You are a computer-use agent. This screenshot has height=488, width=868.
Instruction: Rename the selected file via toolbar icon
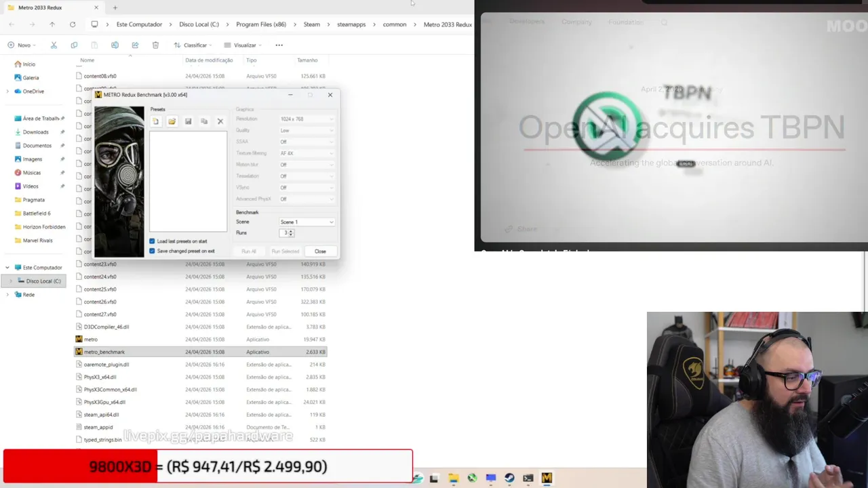[x=115, y=45]
